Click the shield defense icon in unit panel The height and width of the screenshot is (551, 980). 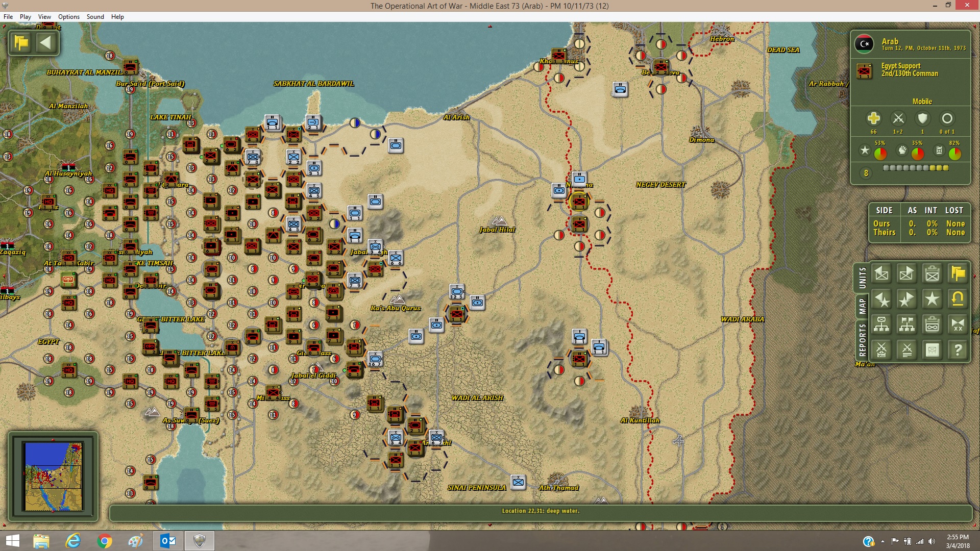922,118
